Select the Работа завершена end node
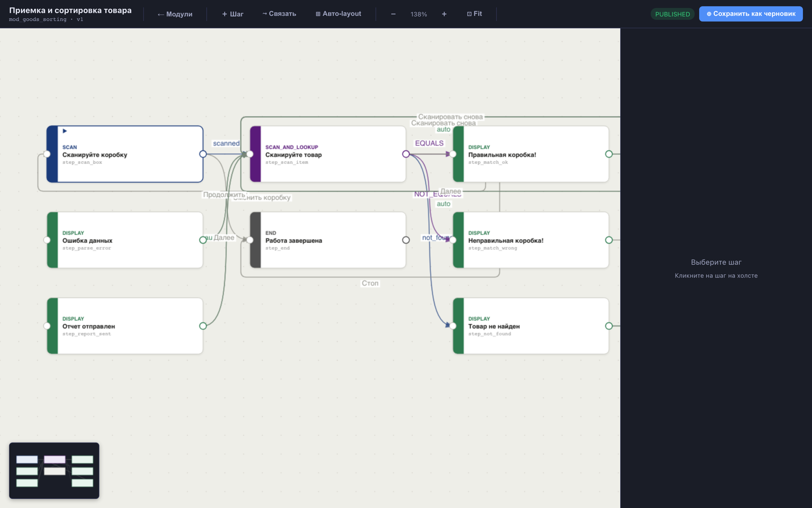The width and height of the screenshot is (812, 508). (x=328, y=240)
